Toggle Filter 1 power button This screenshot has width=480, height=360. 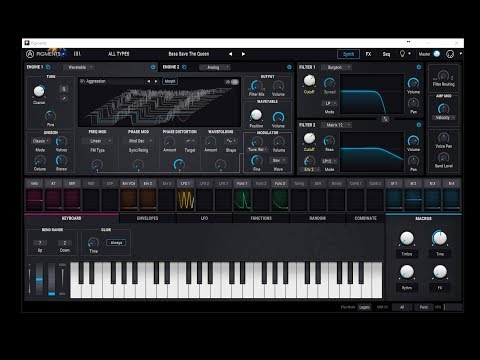click(x=419, y=67)
